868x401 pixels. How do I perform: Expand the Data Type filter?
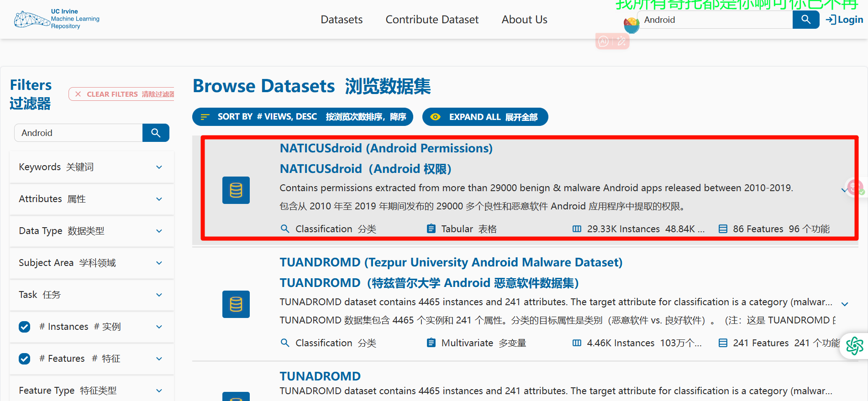pyautogui.click(x=92, y=231)
